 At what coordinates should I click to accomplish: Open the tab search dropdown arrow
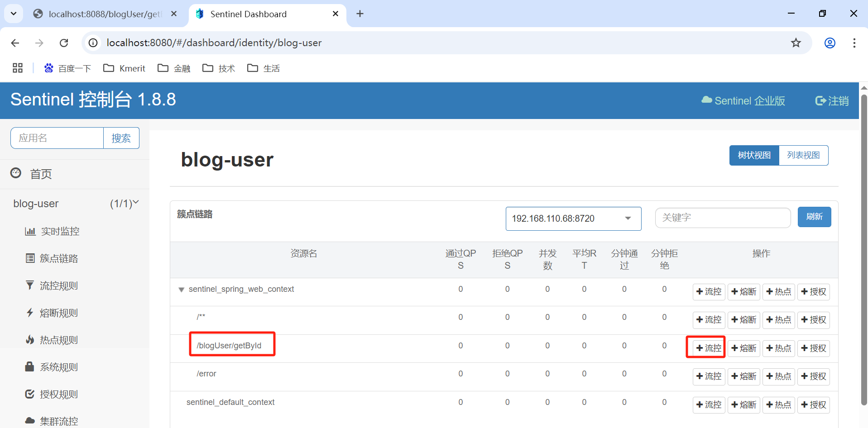click(x=14, y=14)
